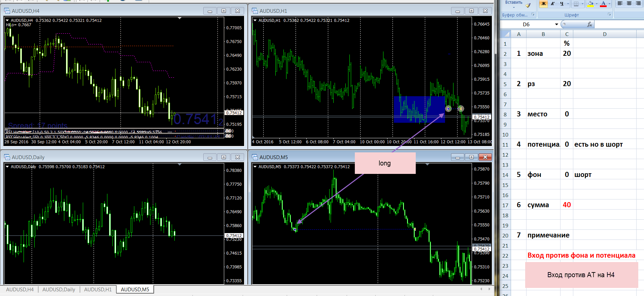Click the AUDUSD,M5 chart title arrow
The image size is (644, 296).
pos(255,166)
